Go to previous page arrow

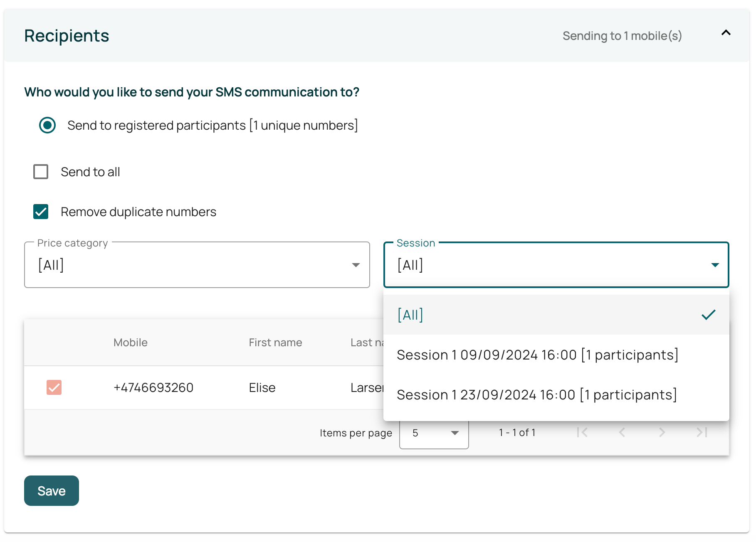[x=622, y=433]
